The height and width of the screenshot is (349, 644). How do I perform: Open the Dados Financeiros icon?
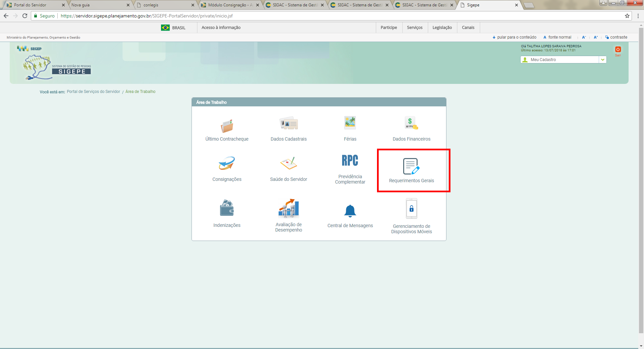411,123
